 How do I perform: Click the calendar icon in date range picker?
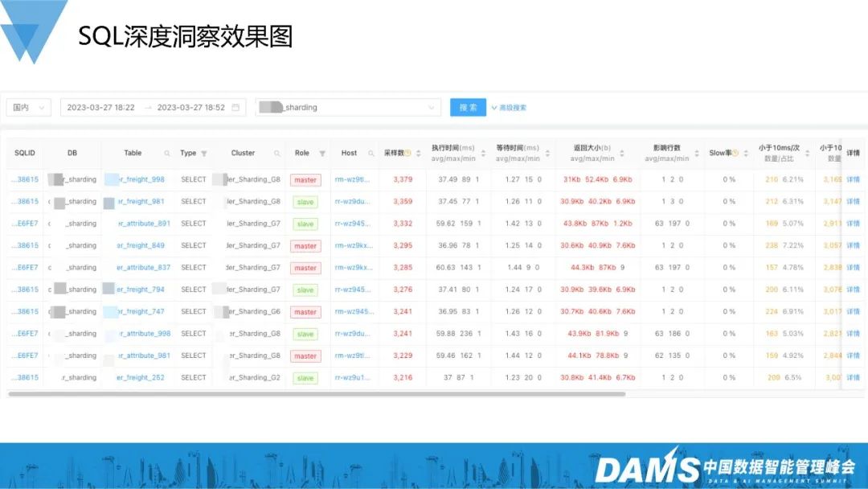[x=235, y=108]
